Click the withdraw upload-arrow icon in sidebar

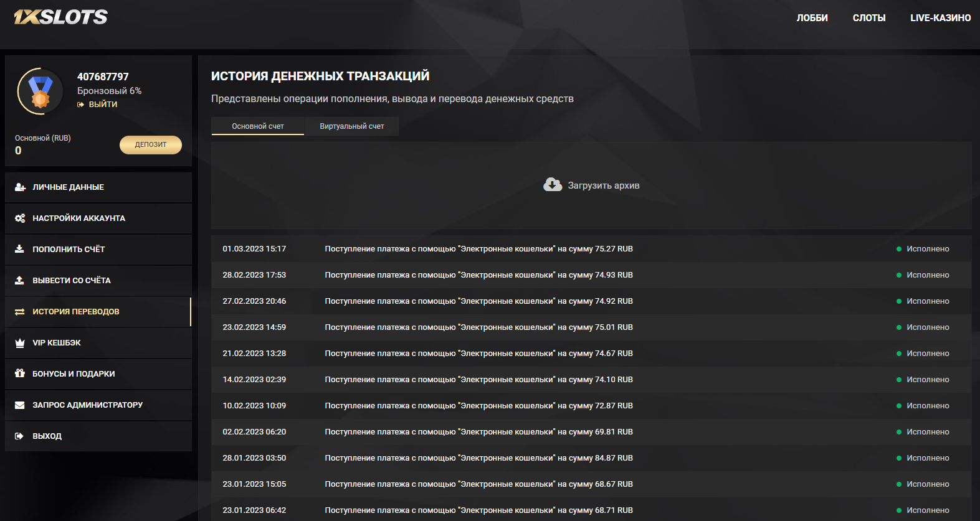[x=19, y=280]
